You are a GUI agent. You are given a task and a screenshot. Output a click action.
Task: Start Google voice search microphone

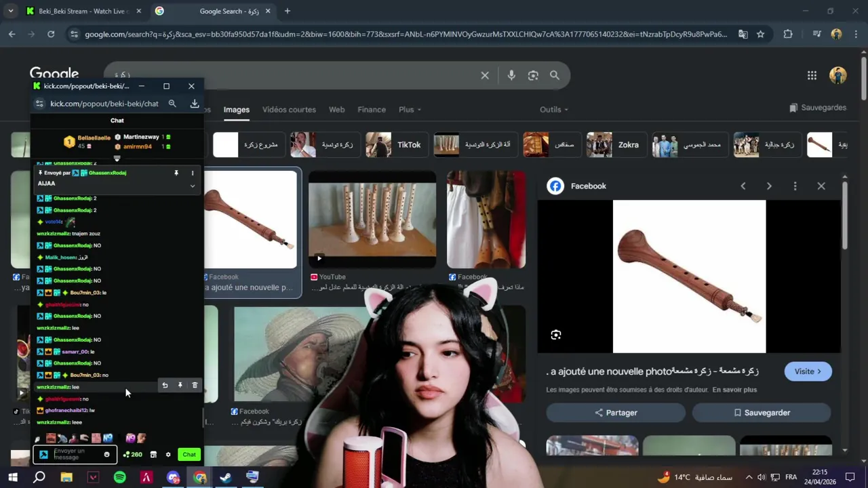[x=511, y=75]
